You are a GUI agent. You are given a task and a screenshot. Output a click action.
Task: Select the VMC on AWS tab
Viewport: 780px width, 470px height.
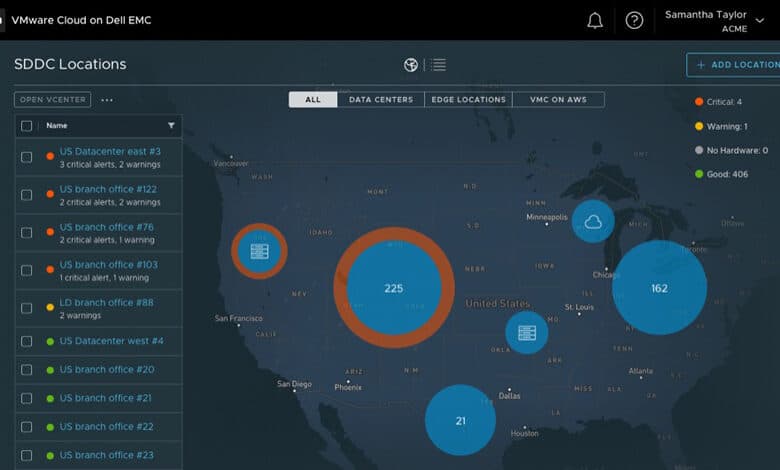pos(558,99)
